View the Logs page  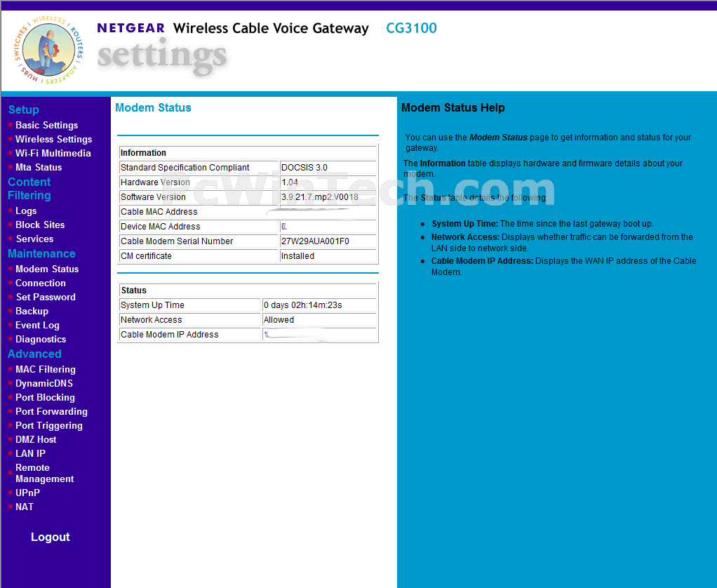pos(26,211)
